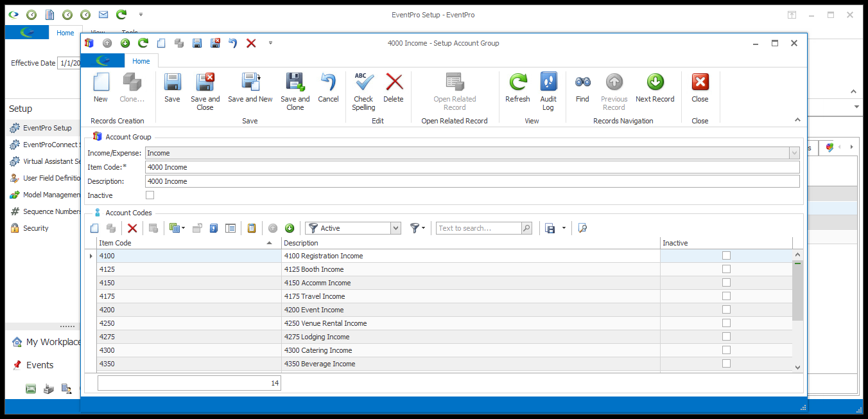Click green refresh icon in EventPro Setup title bar

pos(121,14)
